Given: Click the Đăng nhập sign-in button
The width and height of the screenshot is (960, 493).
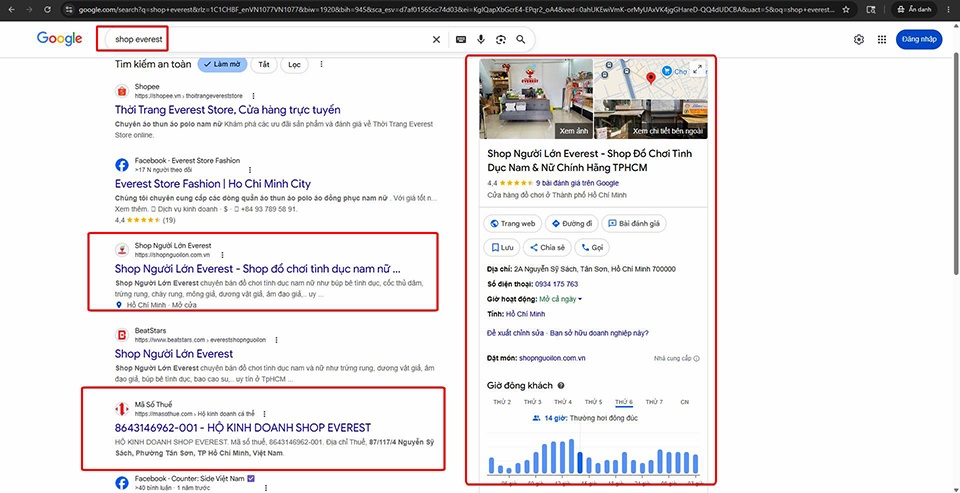Looking at the screenshot, I should 919,39.
